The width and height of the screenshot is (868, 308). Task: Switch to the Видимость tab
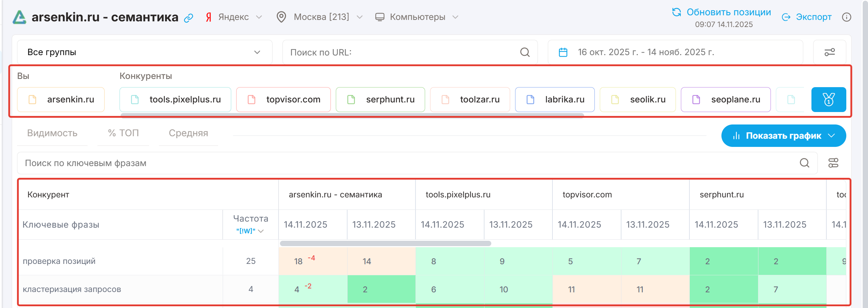(52, 133)
